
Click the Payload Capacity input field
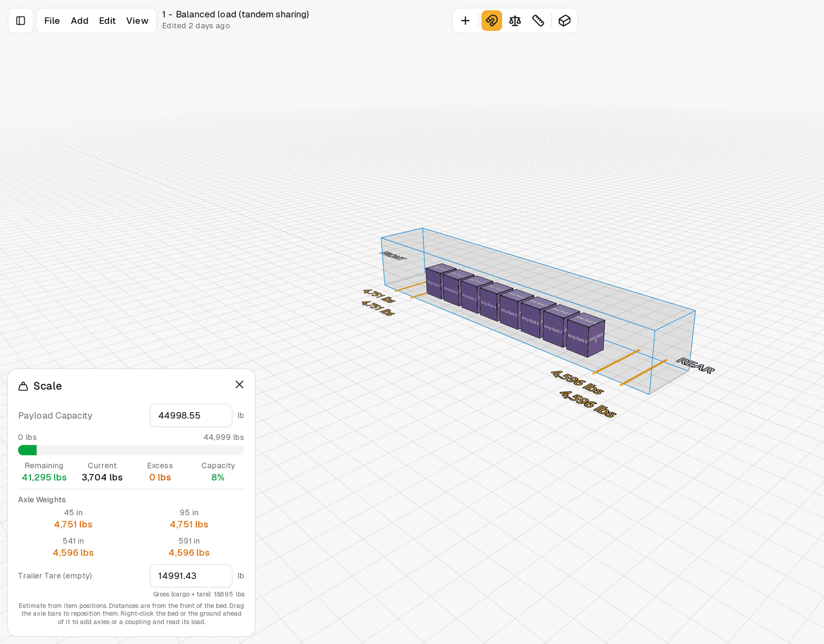pyautogui.click(x=191, y=415)
